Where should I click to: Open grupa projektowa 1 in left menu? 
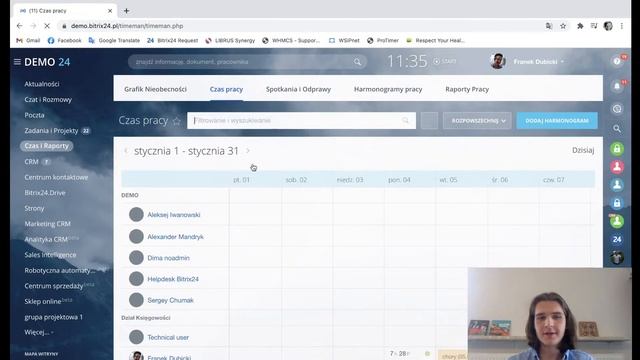[x=53, y=317]
